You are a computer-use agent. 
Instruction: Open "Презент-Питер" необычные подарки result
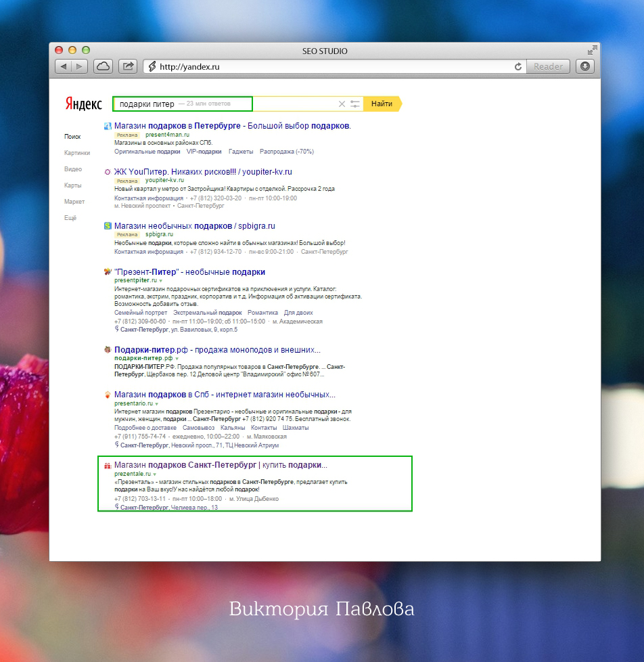point(190,272)
